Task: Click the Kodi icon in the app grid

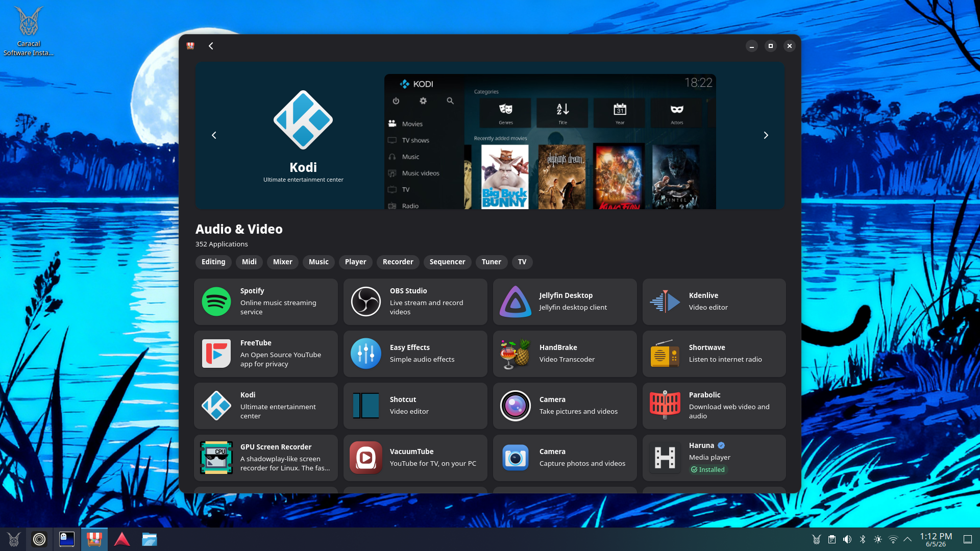Action: 216,406
